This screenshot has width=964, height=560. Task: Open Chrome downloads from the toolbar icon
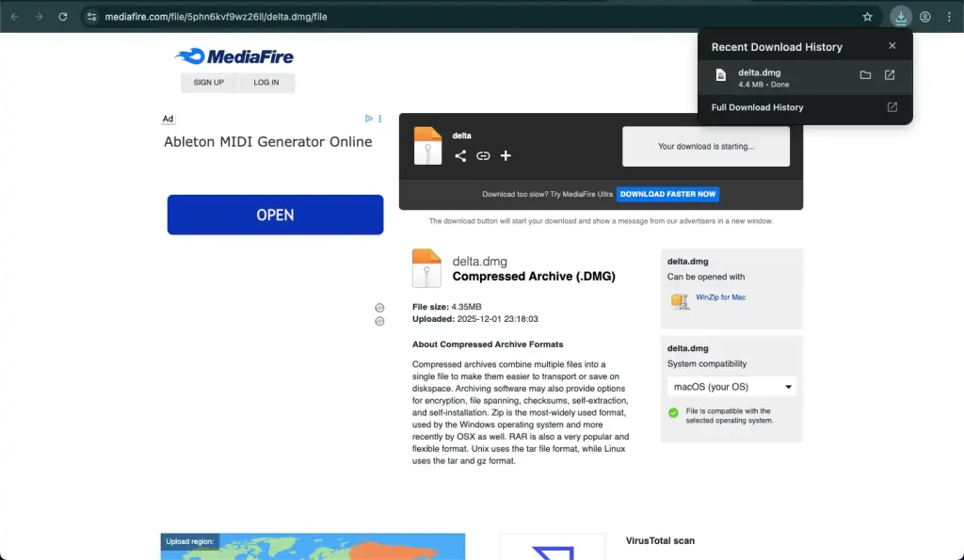(901, 16)
